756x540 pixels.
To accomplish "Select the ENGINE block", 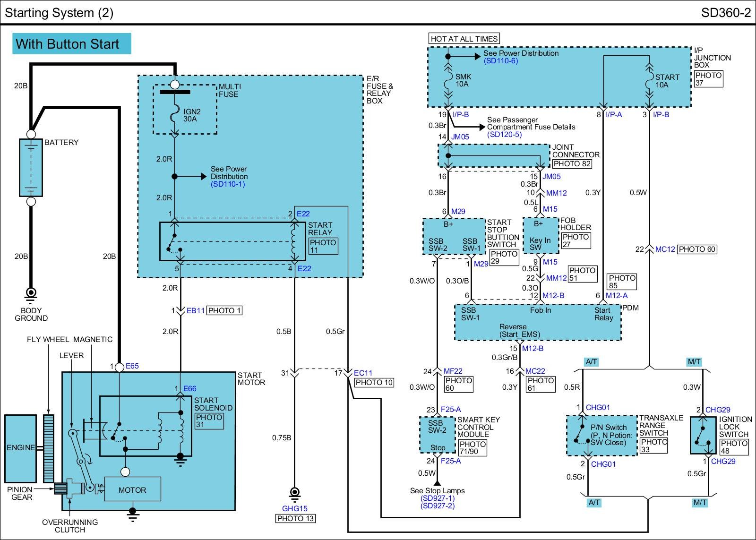I will pyautogui.click(x=20, y=448).
